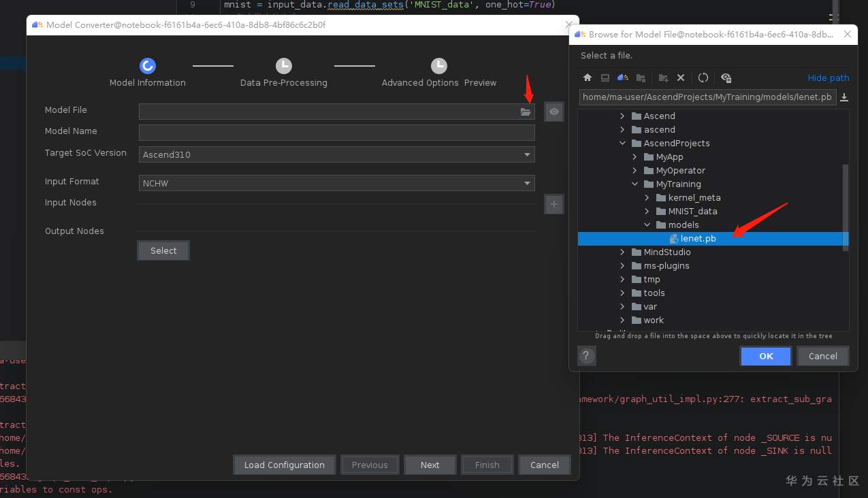
Task: Close the Browse for Model File window
Action: 848,34
